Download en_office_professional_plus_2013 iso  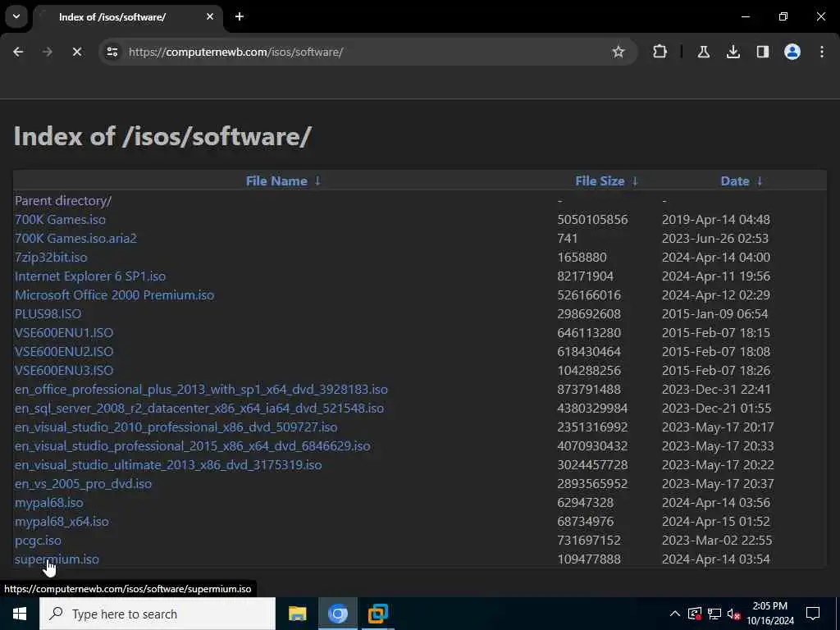coord(201,390)
